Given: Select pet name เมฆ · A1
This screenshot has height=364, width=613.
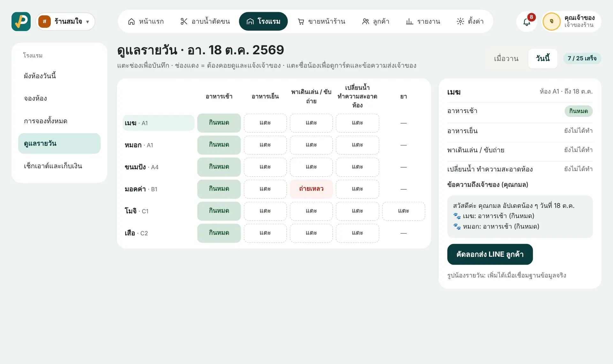Looking at the screenshot, I should [x=158, y=123].
